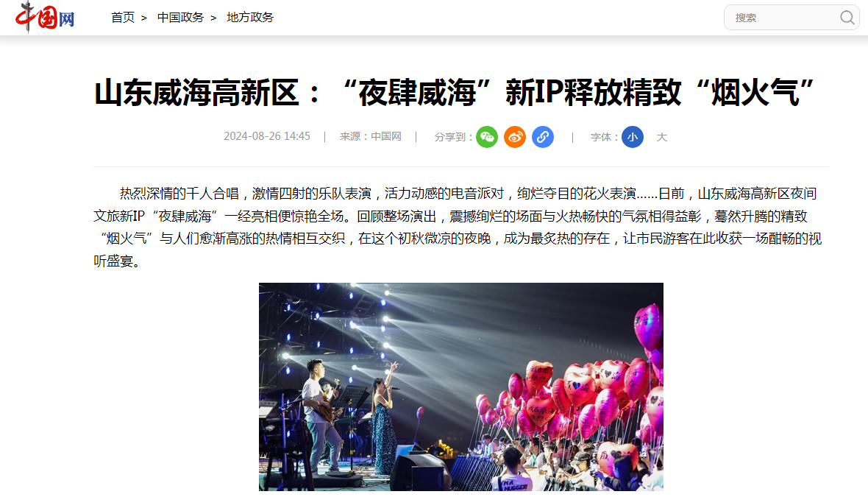Viewport: 868px width, 497px height.
Task: Click the 分享到 label
Action: tap(453, 137)
